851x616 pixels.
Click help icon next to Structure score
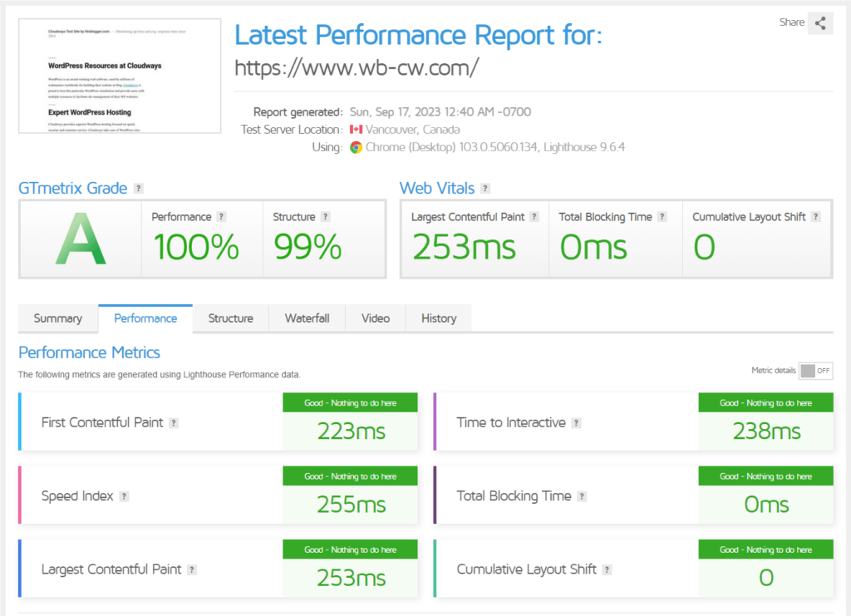(x=326, y=217)
